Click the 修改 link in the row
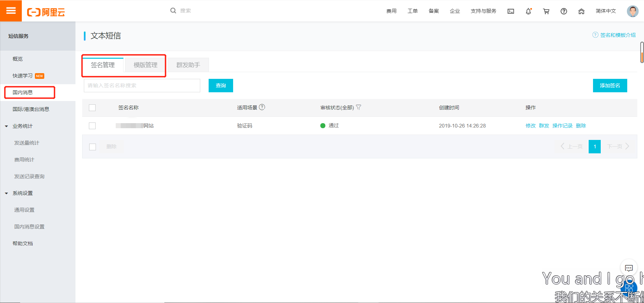Screen dimensions: 644x303 point(531,126)
